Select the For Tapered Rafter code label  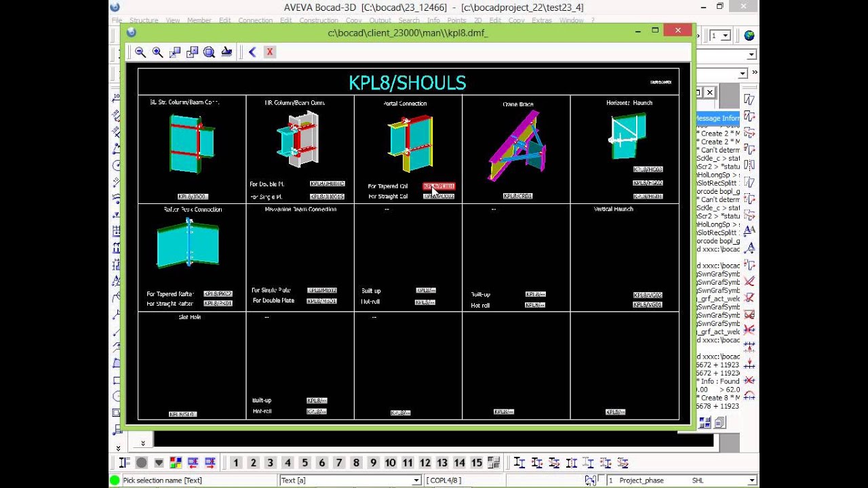(x=218, y=294)
